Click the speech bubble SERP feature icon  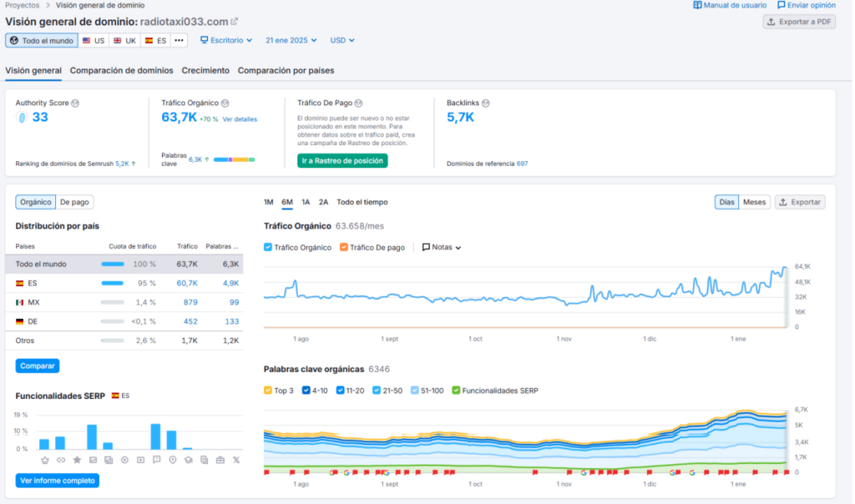156,460
